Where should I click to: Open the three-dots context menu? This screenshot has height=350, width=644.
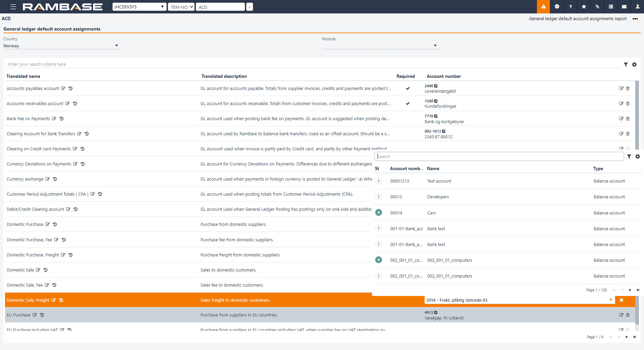[x=635, y=19]
